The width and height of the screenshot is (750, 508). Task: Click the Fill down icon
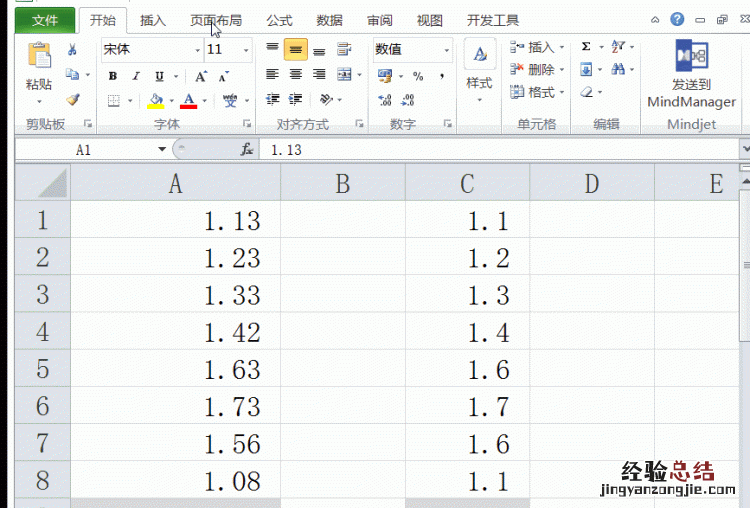tap(586, 70)
